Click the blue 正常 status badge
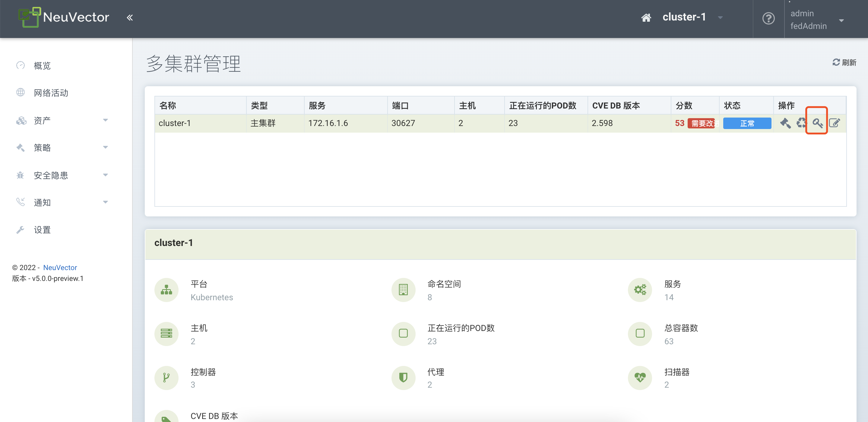This screenshot has height=422, width=868. click(747, 123)
